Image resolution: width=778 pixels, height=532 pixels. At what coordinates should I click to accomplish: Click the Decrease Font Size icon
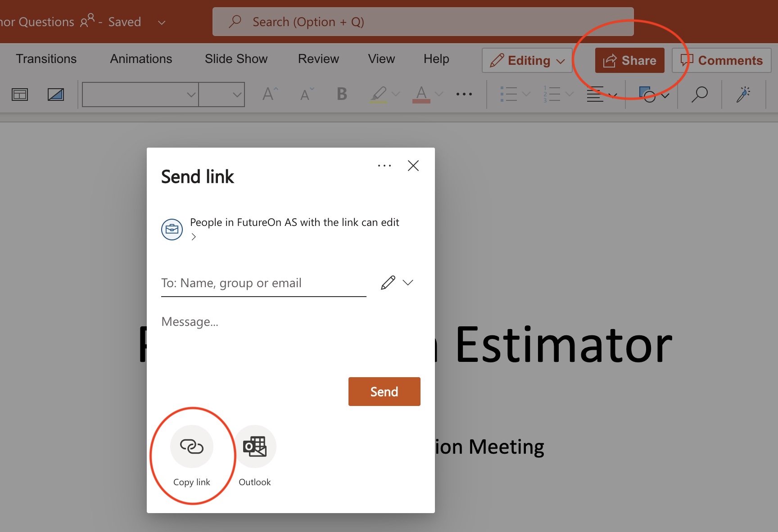(x=306, y=94)
